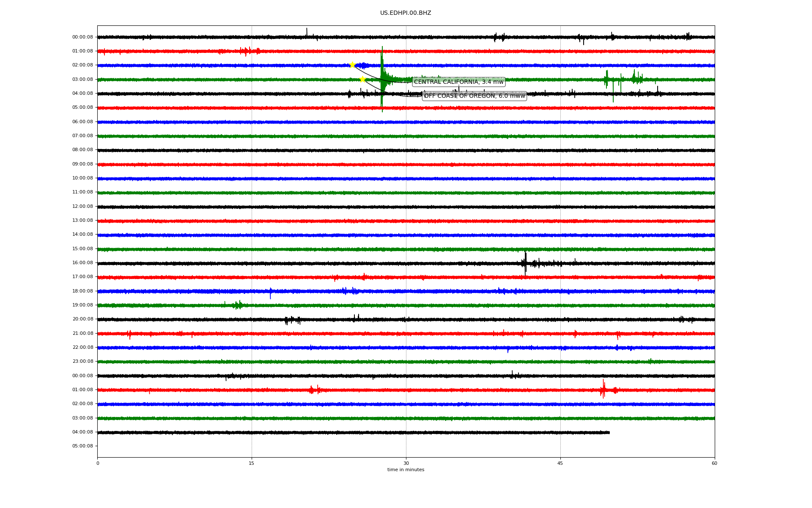Select the 23:00:08 row time label
The image size is (812, 508).
click(82, 362)
